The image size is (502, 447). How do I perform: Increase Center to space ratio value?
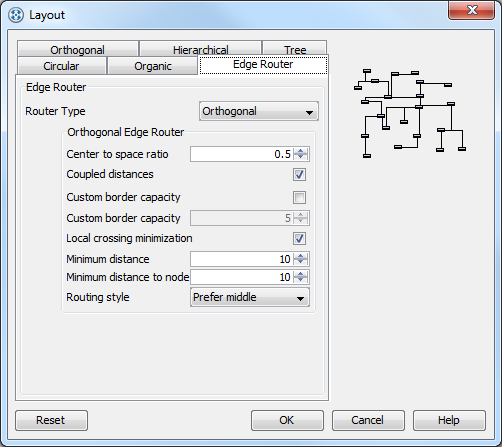click(301, 151)
